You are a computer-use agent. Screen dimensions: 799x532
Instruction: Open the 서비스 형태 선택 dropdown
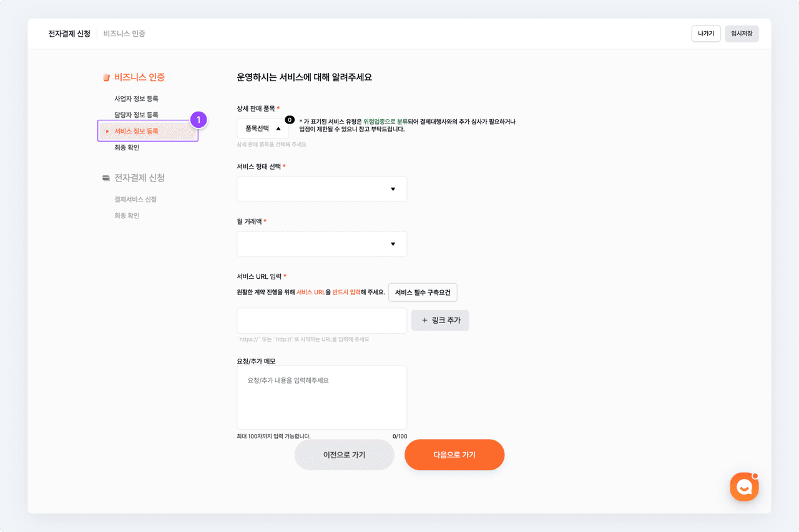(321, 189)
